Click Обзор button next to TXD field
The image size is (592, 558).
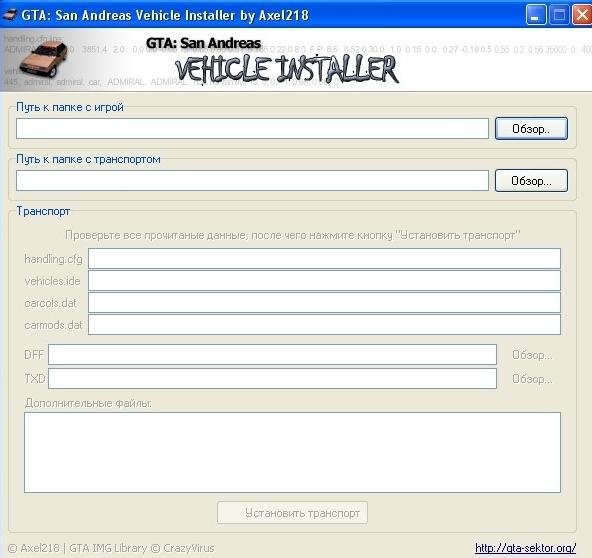[x=532, y=379]
